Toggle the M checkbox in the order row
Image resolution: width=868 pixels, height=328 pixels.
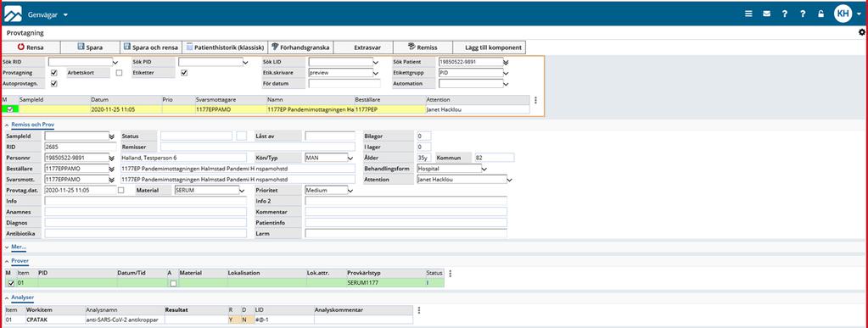coord(9,109)
